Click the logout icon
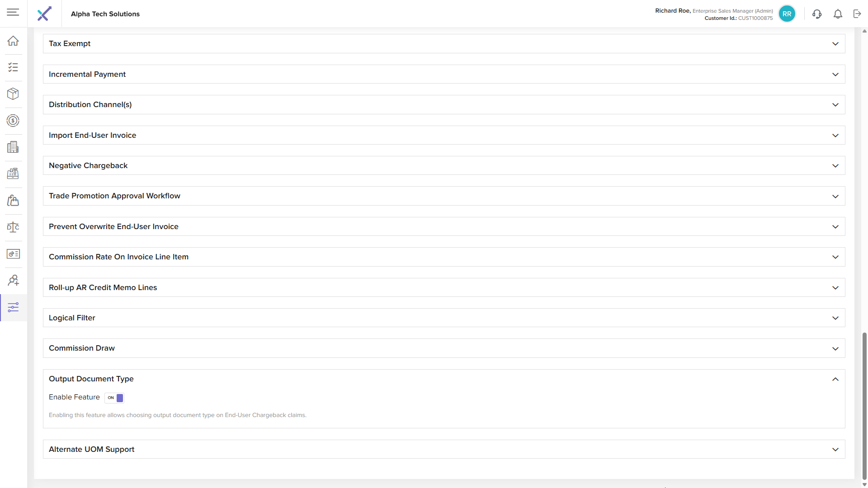This screenshot has width=868, height=488. pos(857,14)
